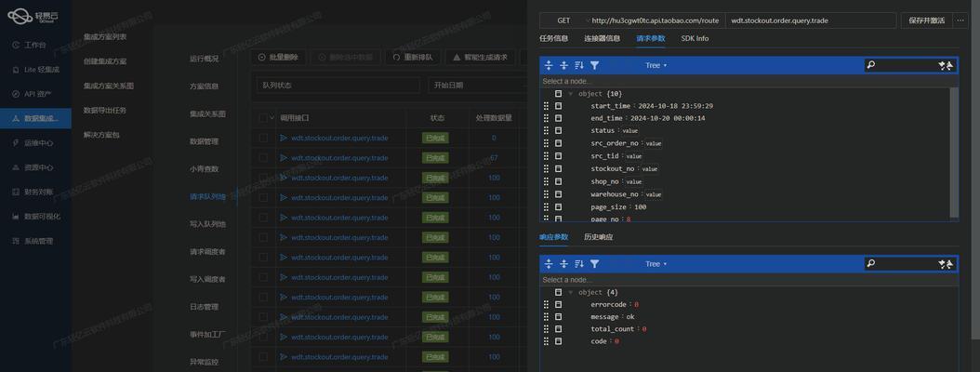The width and height of the screenshot is (980, 372).
Task: Tick the select-all checkbox in table header
Action: pos(263,117)
